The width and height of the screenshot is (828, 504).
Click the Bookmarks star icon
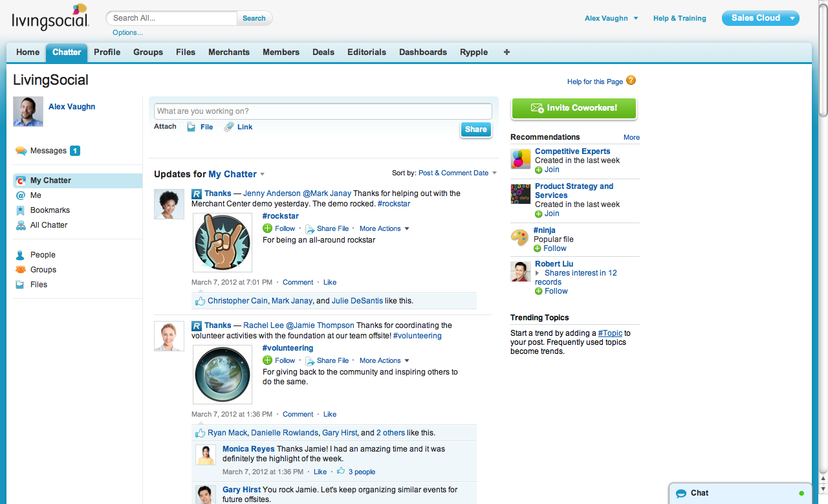21,210
